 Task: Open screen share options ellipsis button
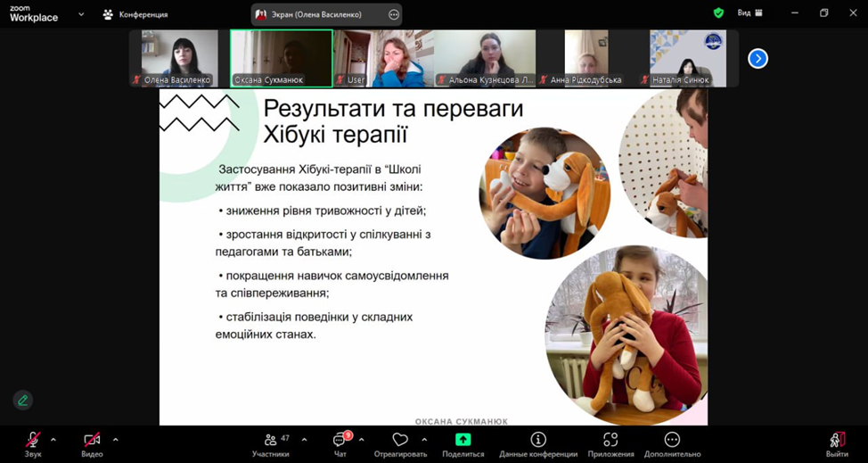coord(394,15)
